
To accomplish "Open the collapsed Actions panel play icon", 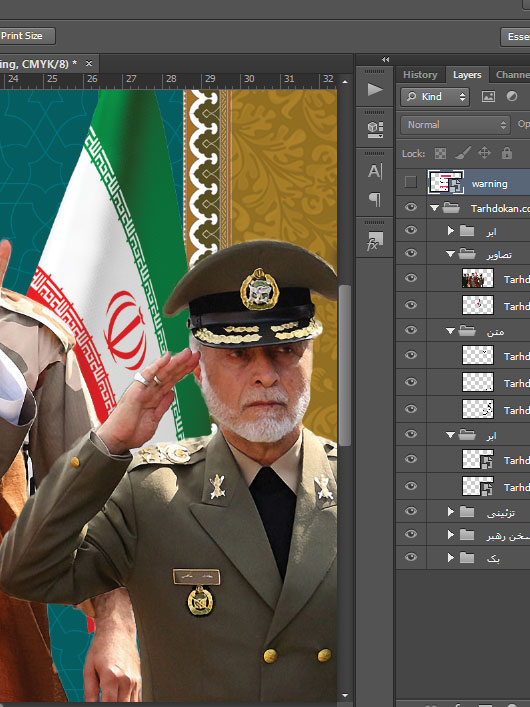I will (x=374, y=89).
